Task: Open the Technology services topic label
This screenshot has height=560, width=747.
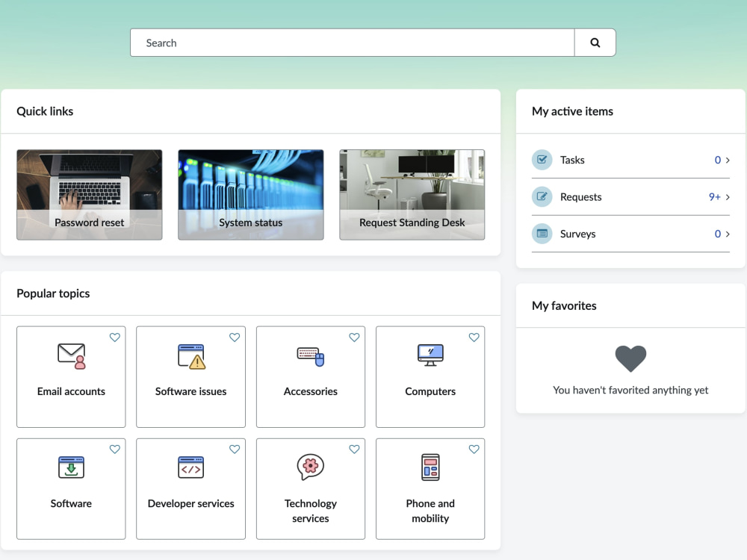Action: click(x=311, y=511)
